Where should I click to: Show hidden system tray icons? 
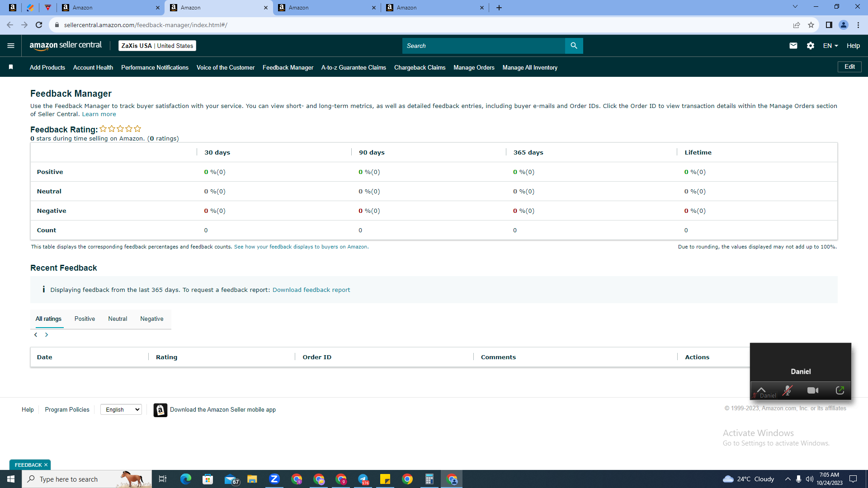click(x=788, y=479)
